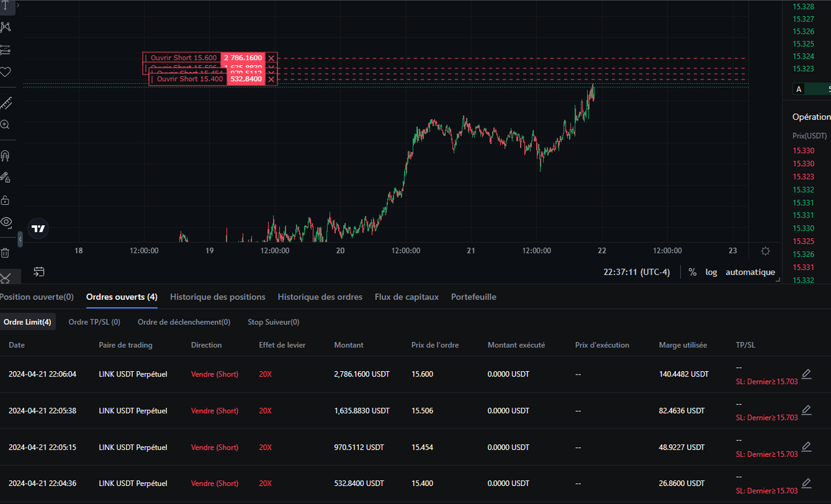The width and height of the screenshot is (831, 504).
Task: Toggle automatique scale mode
Action: (x=750, y=272)
